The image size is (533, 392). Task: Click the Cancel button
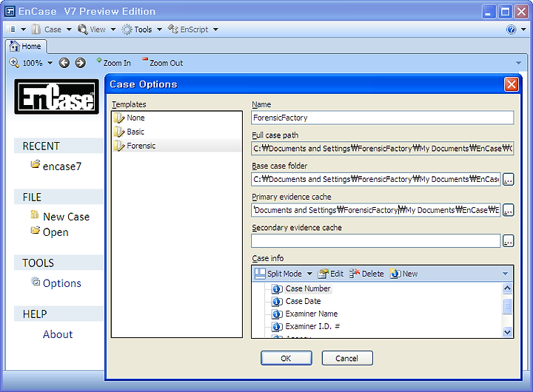(347, 359)
